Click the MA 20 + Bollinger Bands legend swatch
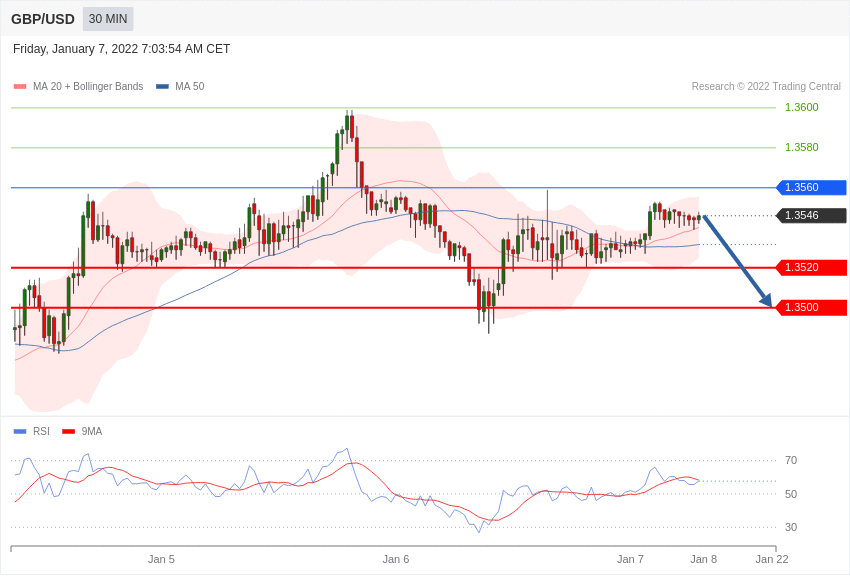Screen dimensions: 850x576 coord(20,86)
